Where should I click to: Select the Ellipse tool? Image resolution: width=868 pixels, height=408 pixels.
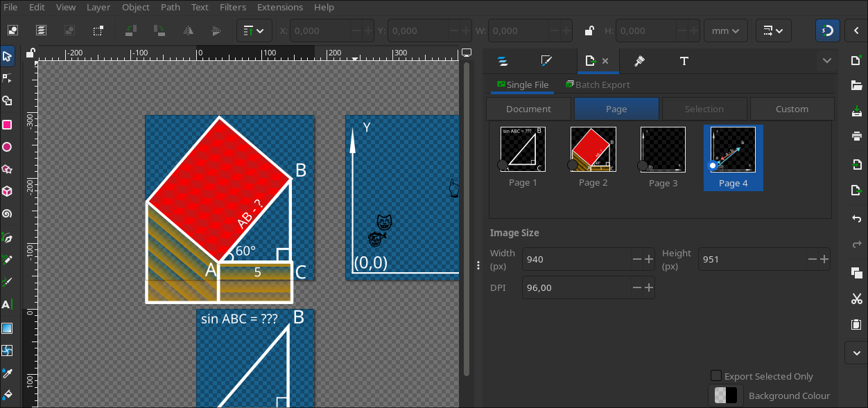click(7, 147)
